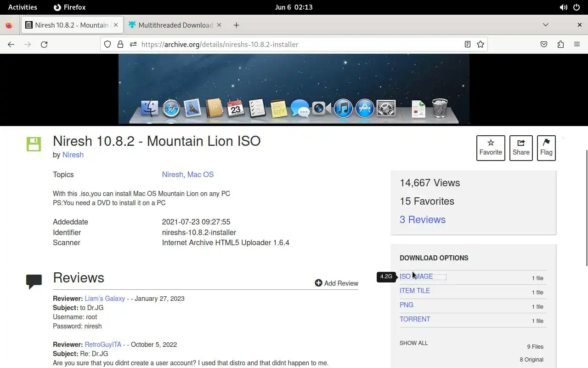Click the 9 Files count text

pos(535,347)
